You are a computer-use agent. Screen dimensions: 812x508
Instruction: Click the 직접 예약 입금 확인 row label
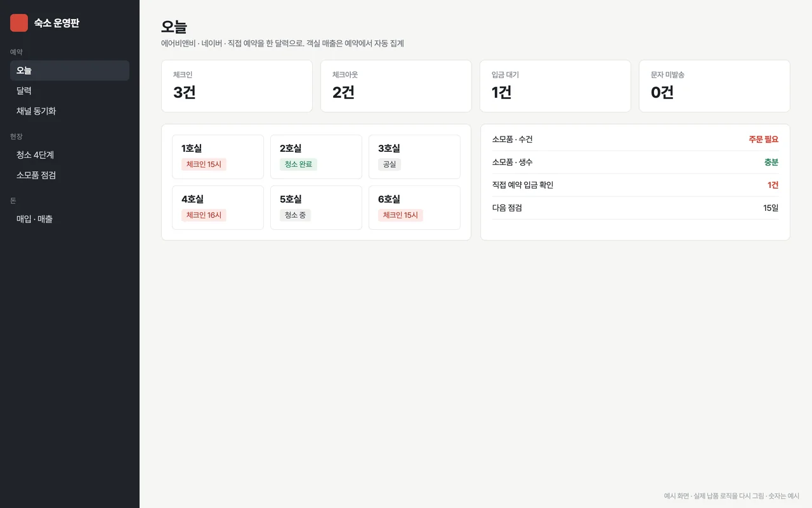point(523,185)
